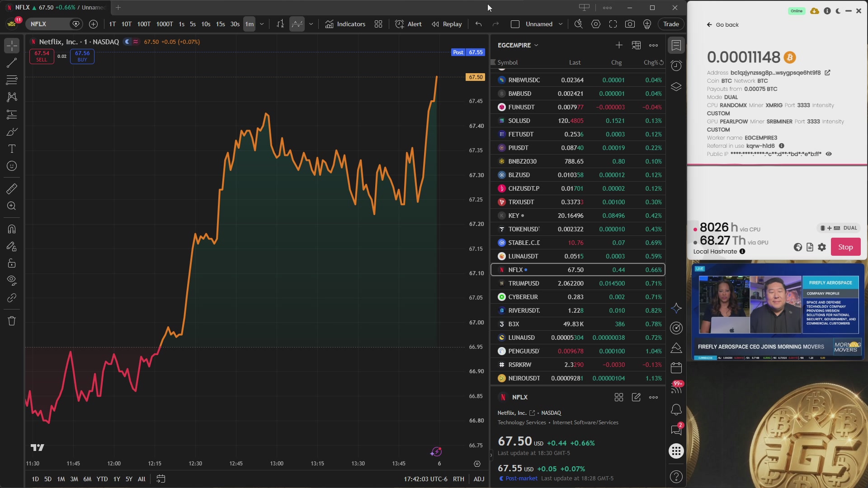Take a chart snapshot with the camera icon
Image resolution: width=868 pixels, height=488 pixels.
click(630, 24)
